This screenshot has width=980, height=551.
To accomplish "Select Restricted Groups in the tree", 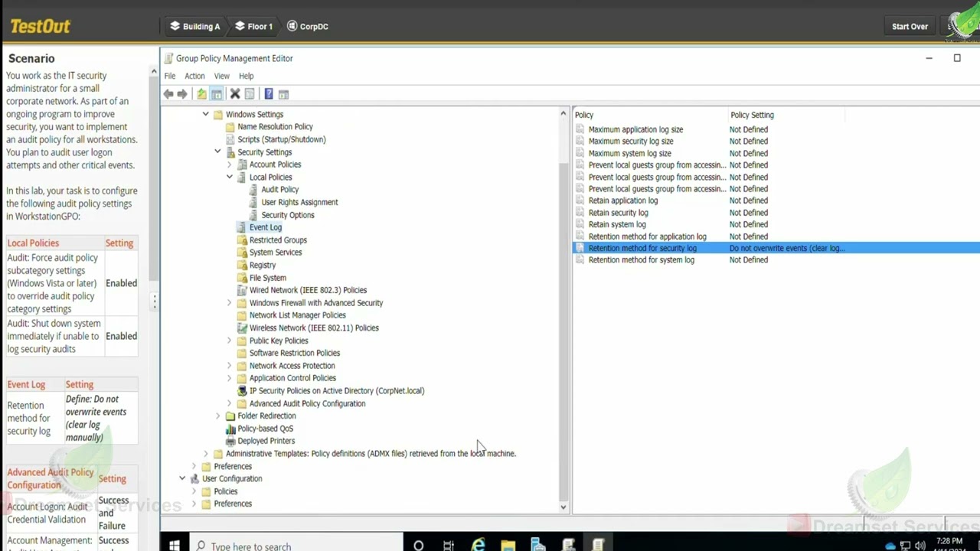I will click(x=278, y=240).
